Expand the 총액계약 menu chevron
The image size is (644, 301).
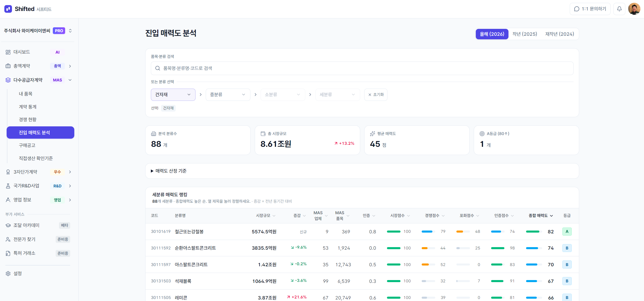coord(70,66)
